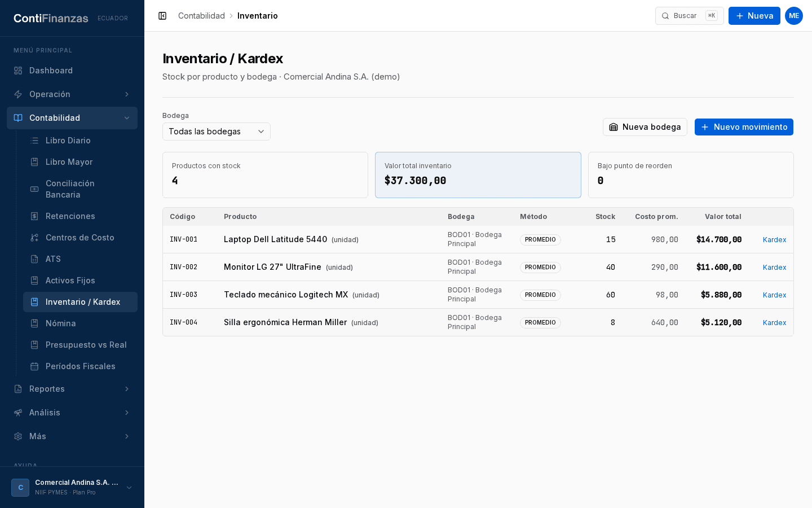
Task: Open Kardex link for Teclado mecánico Logitech
Action: pos(774,295)
